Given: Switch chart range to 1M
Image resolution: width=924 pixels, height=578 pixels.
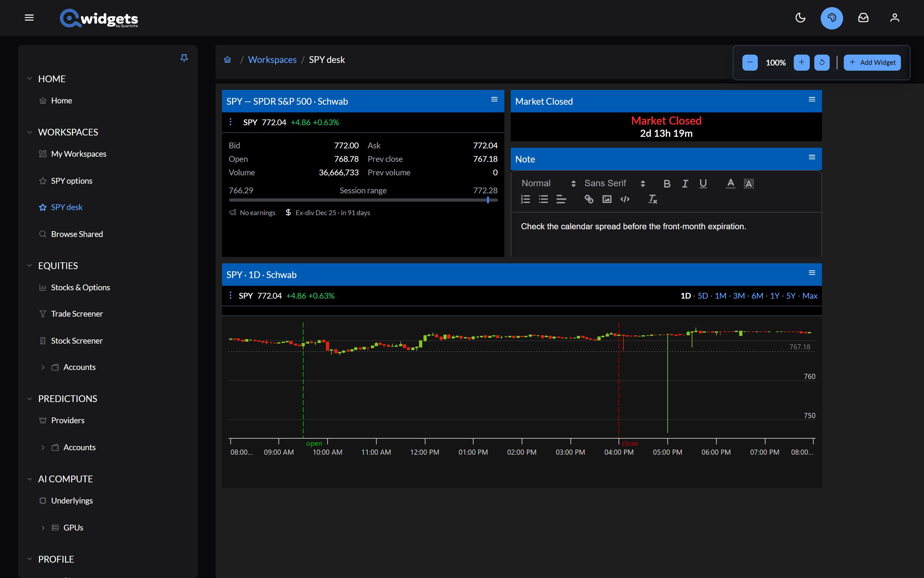Looking at the screenshot, I should tap(721, 296).
